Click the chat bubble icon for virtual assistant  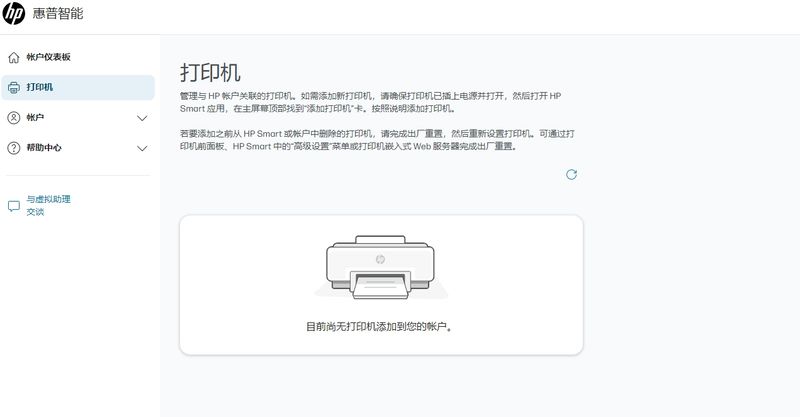click(14, 206)
